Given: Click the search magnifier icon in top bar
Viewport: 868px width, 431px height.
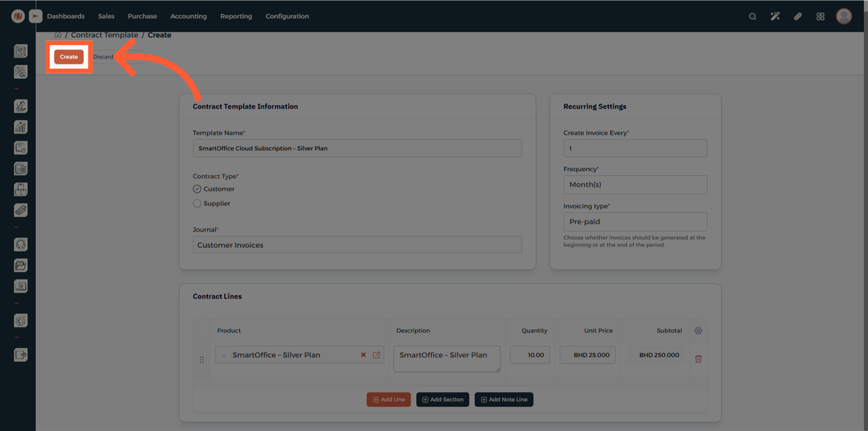Looking at the screenshot, I should tap(752, 16).
